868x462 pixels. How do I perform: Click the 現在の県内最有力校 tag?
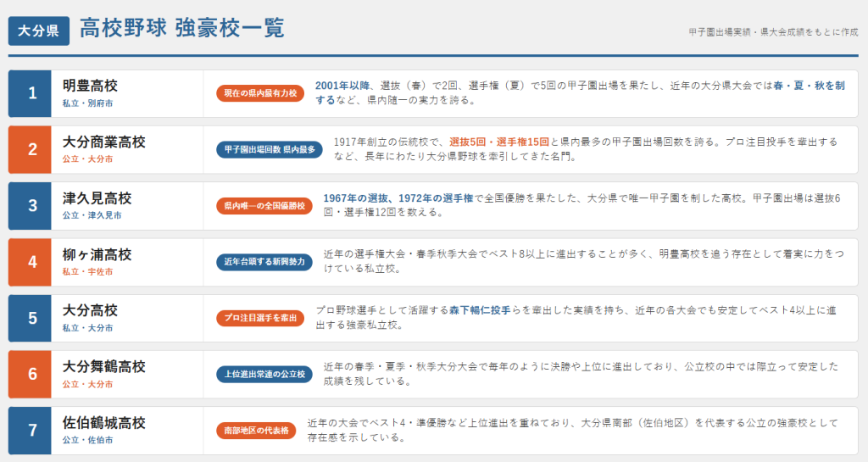260,93
